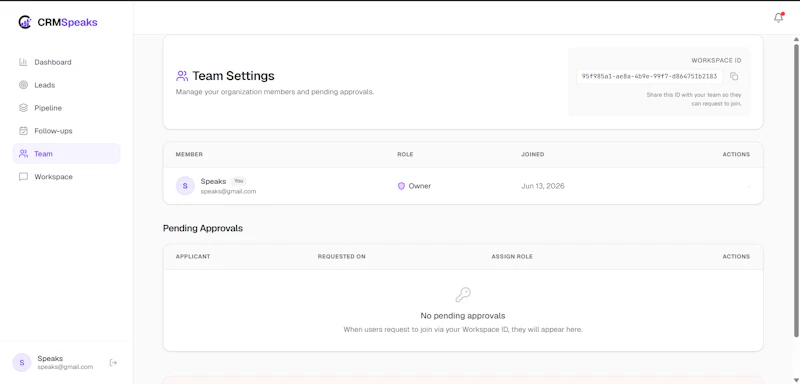
Task: Click the scrollbar down arrow
Action: point(796,379)
